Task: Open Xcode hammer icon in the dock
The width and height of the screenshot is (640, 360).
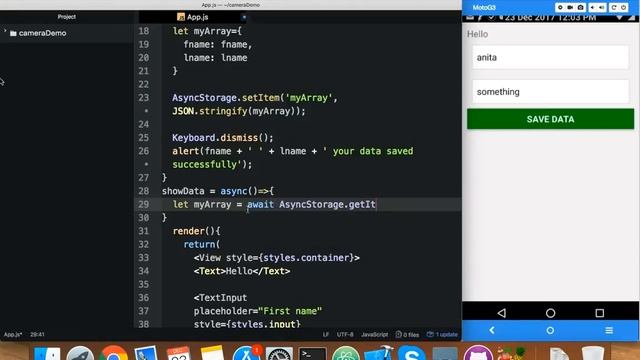Action: coord(379,353)
